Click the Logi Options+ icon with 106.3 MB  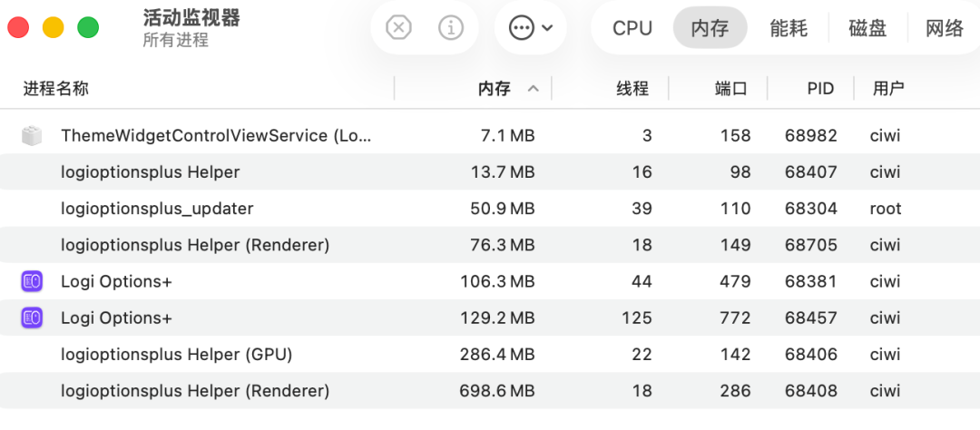pos(32,281)
